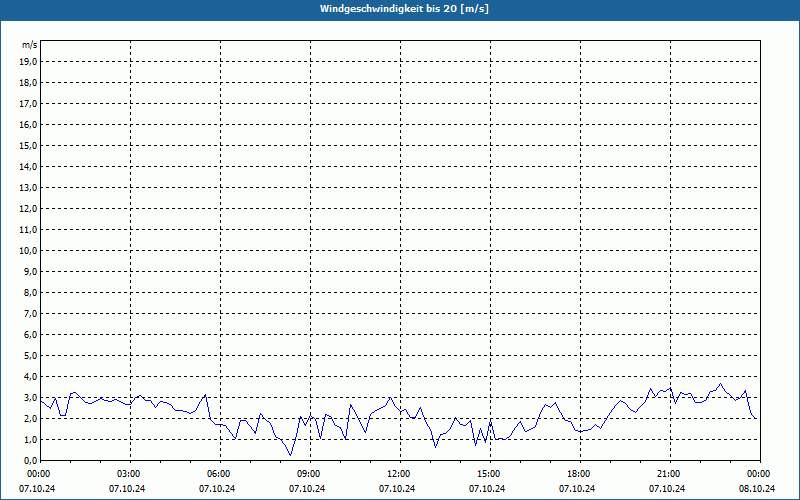800x500 pixels.
Task: Click the 07.10.24 date under 21:00
Action: point(667,488)
